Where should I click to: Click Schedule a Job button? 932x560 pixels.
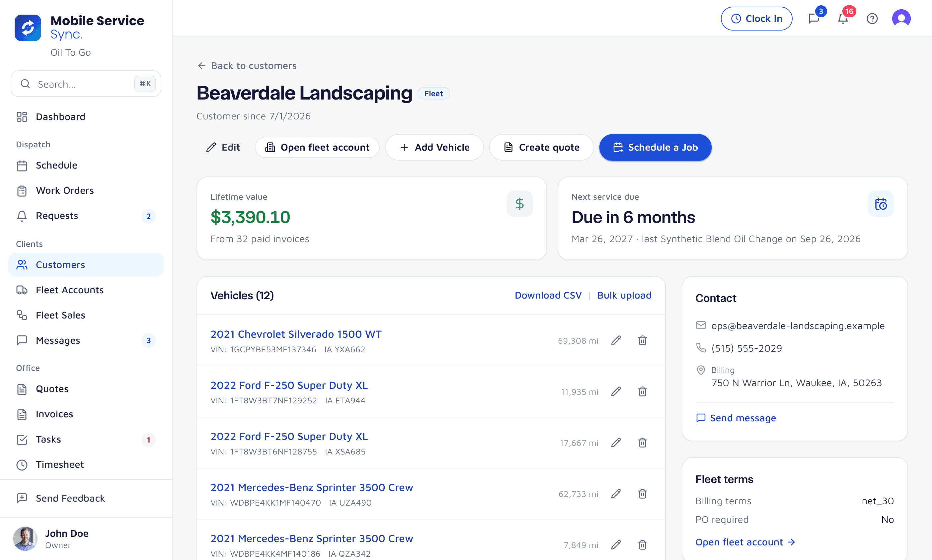click(x=655, y=148)
